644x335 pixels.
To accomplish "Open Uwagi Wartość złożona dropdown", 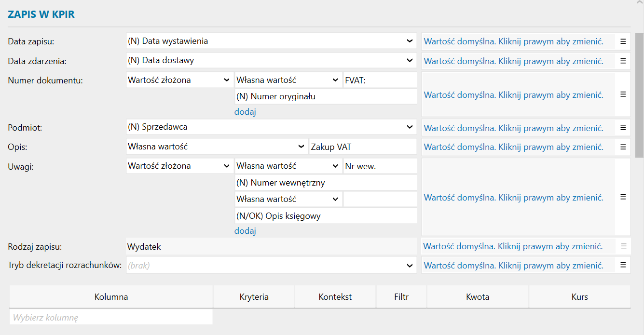I will point(180,166).
